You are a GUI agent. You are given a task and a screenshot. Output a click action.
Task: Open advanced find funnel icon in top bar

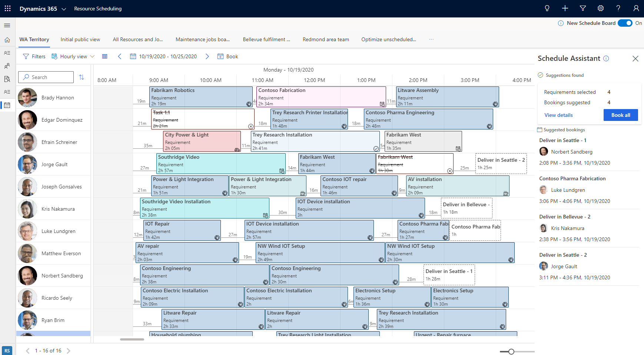(x=583, y=8)
